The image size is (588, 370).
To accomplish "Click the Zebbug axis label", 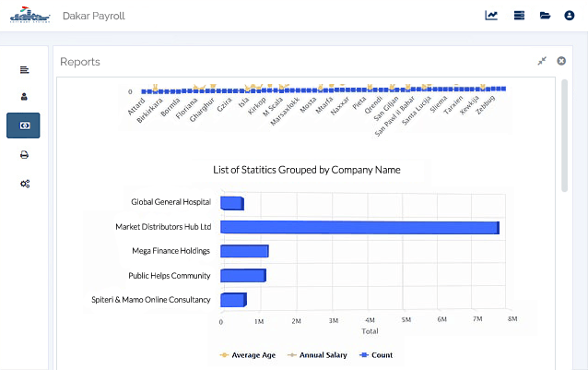I will 486,104.
